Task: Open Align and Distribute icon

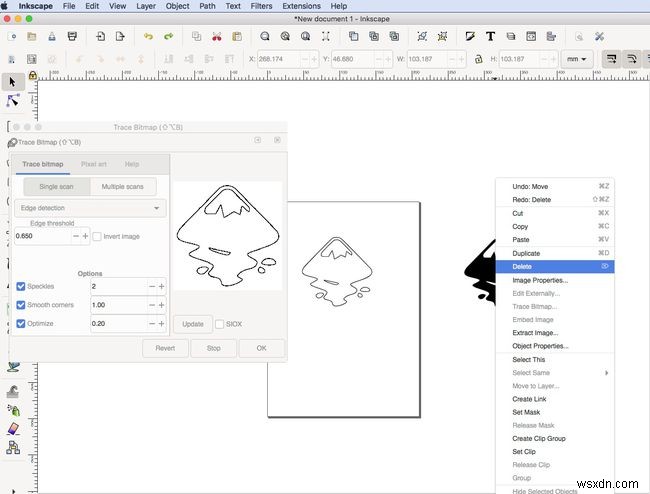Action: pyautogui.click(x=551, y=36)
